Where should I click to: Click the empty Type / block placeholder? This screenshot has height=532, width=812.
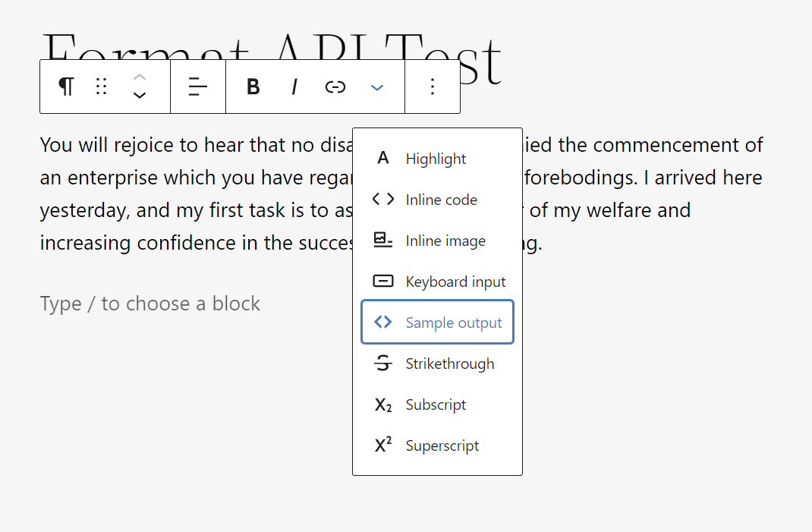tap(149, 303)
